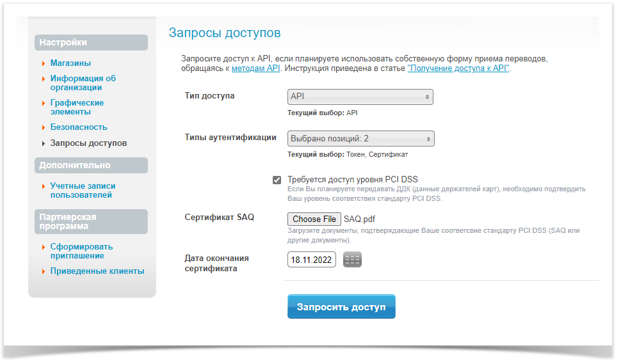The height and width of the screenshot is (364, 621).
Task: Select Запросы доступов in sidebar
Action: tap(88, 143)
